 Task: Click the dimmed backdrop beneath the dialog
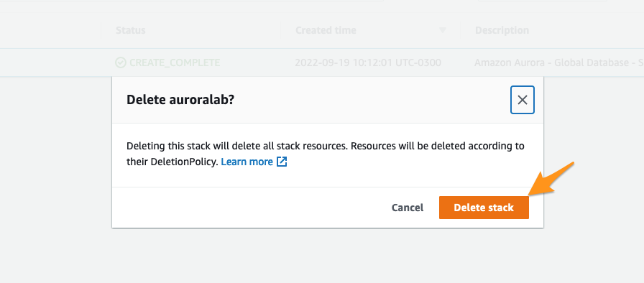322,254
